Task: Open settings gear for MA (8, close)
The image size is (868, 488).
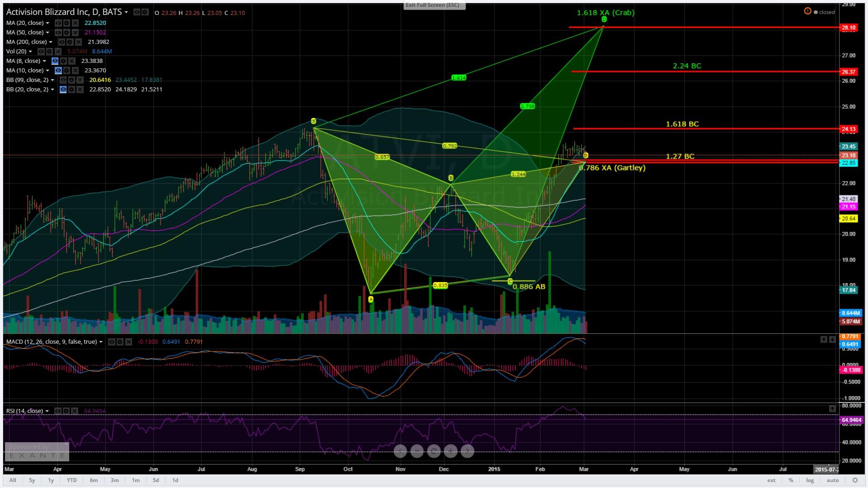Action: coord(63,61)
